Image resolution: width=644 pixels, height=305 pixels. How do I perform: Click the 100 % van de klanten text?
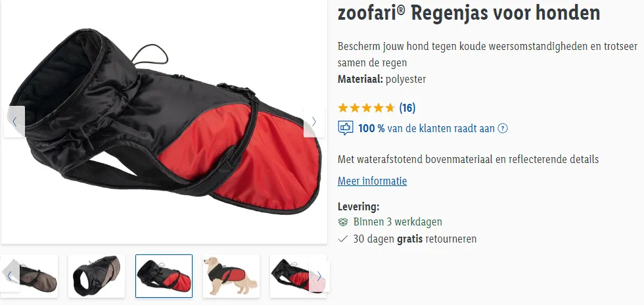pos(426,129)
